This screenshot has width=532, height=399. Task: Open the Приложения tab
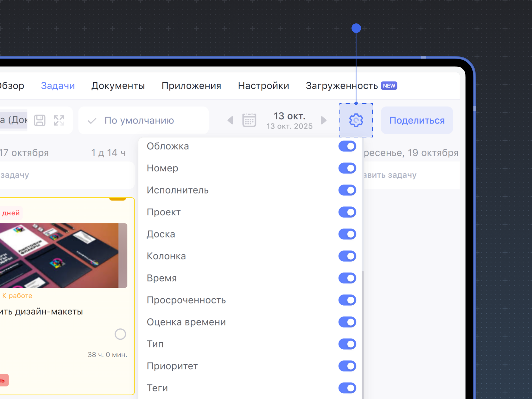191,86
